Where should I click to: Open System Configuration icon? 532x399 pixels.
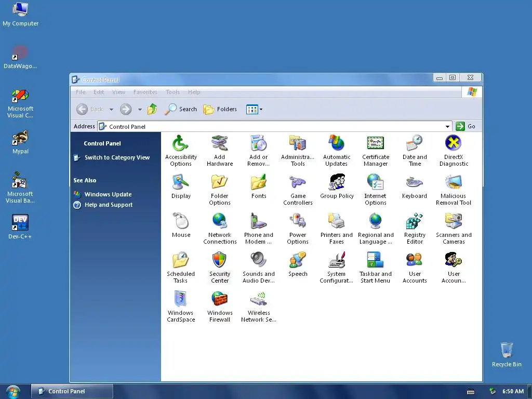tap(337, 268)
